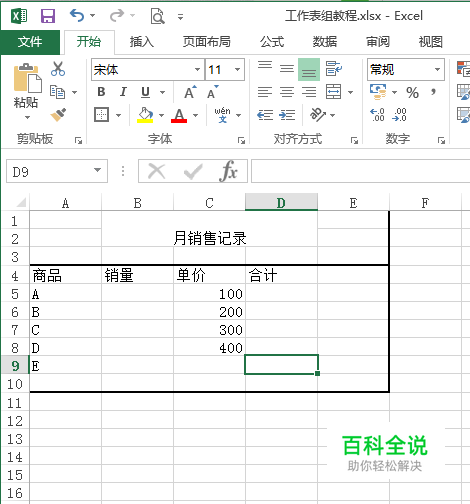
Task: Click Merge and Center icon
Action: (x=334, y=92)
